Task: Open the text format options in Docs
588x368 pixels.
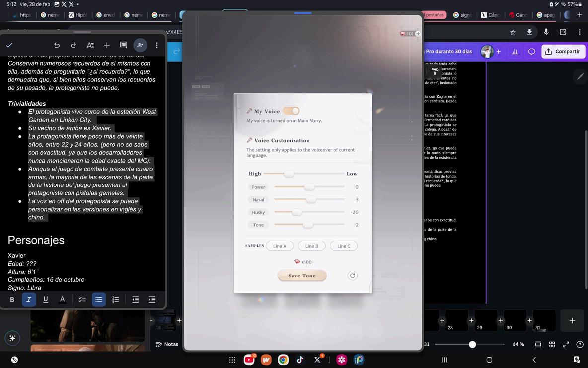Action: pyautogui.click(x=90, y=45)
